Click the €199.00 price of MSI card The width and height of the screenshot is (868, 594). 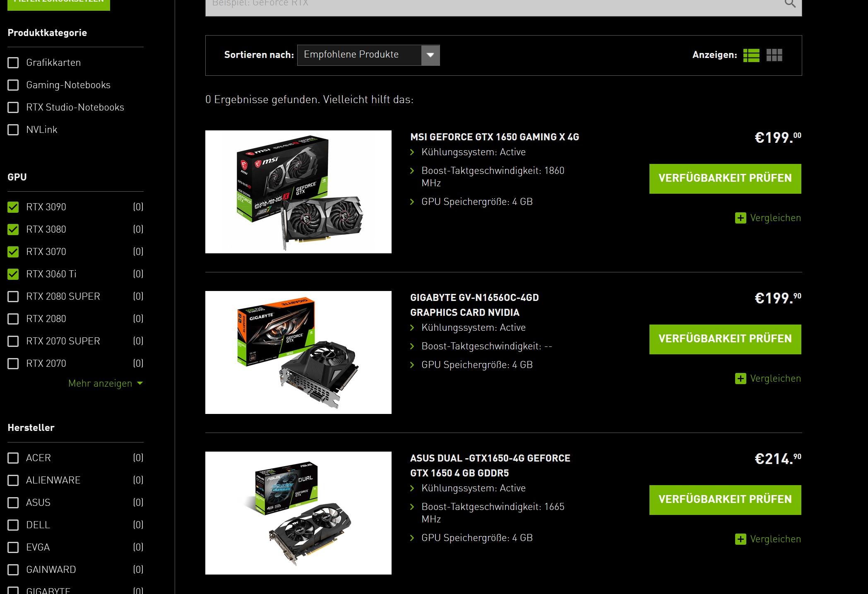click(778, 138)
